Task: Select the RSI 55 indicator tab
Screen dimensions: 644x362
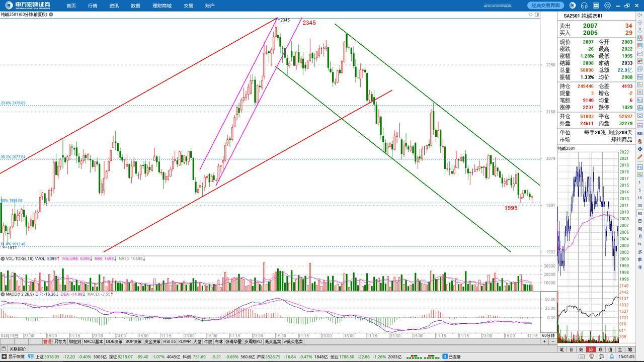Action: pyautogui.click(x=170, y=341)
